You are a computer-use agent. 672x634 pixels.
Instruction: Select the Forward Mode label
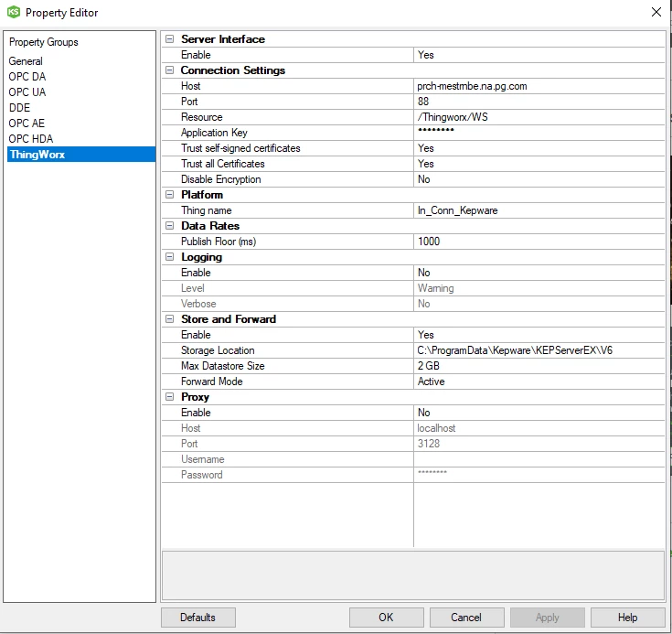[212, 381]
